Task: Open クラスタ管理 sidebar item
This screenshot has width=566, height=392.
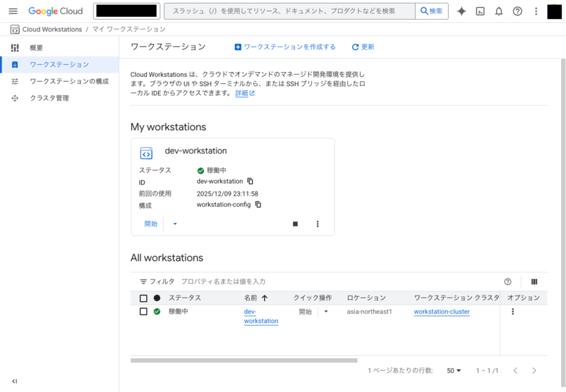Action: [x=59, y=99]
